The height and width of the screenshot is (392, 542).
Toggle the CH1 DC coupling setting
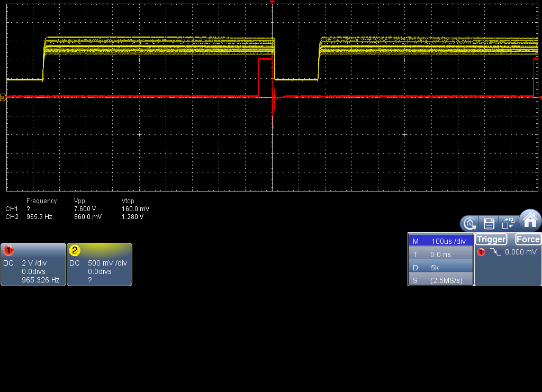[8, 263]
